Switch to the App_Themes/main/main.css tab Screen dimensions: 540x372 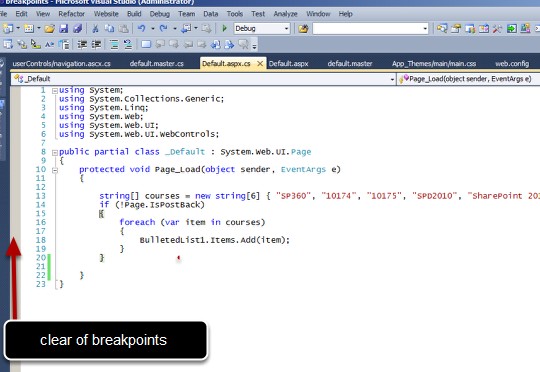coord(434,64)
